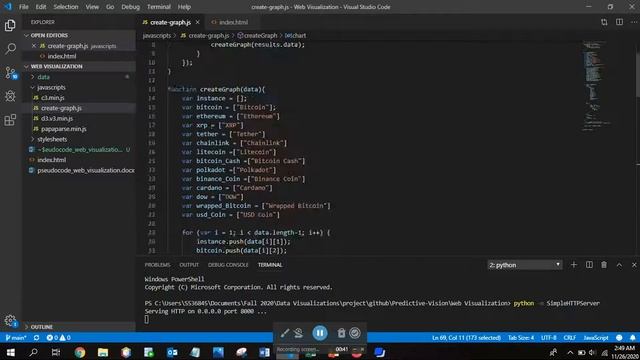Image resolution: width=640 pixels, height=360 pixels.
Task: Collapse the javascripts folder
Action: coord(79,87)
